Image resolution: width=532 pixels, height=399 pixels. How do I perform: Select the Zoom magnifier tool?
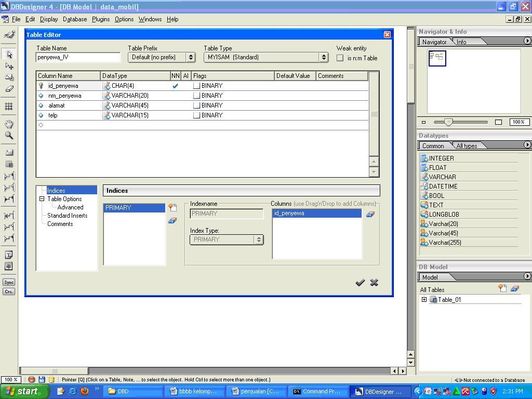tap(9, 136)
